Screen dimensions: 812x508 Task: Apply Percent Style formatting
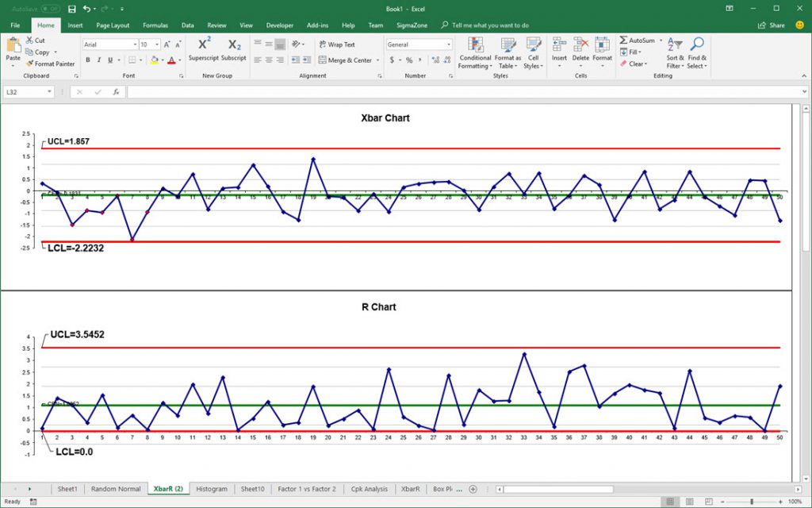pos(410,60)
